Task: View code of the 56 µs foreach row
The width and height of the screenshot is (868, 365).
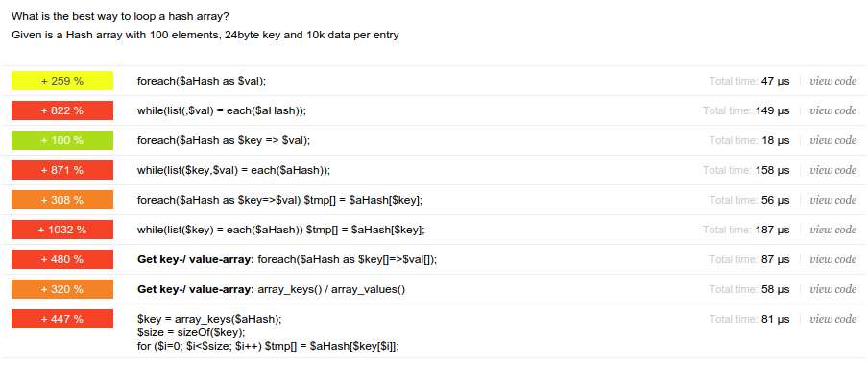Action: [x=833, y=200]
